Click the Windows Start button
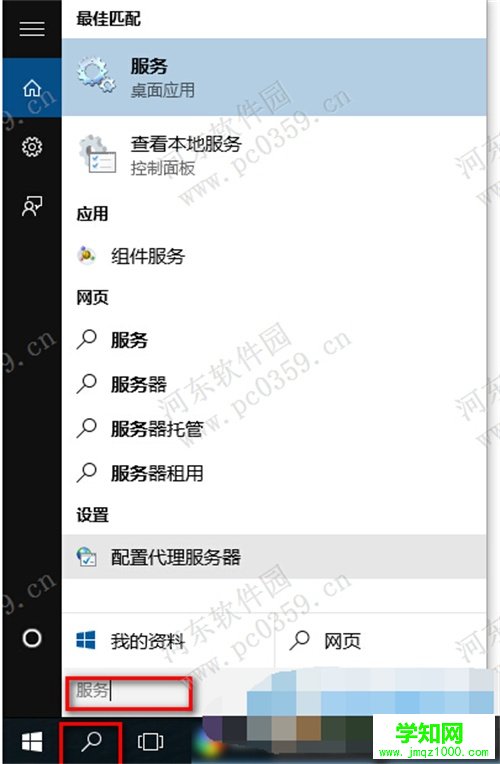This screenshot has width=500, height=764. (32, 742)
